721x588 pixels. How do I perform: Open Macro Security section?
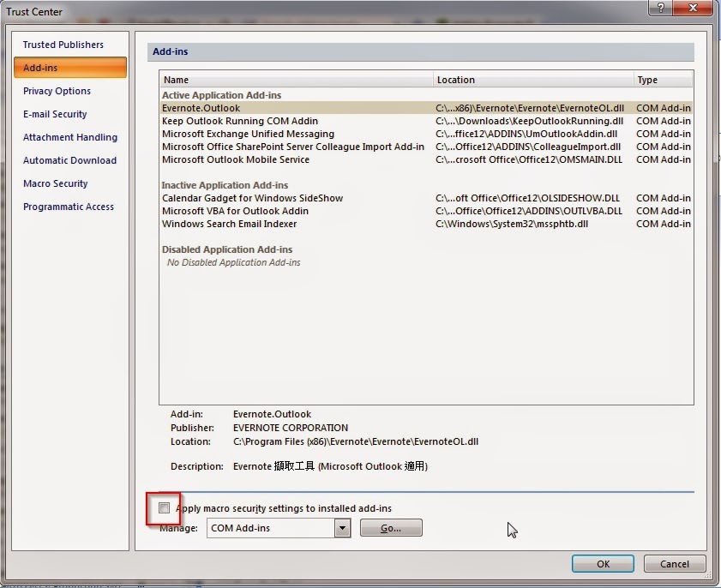(x=55, y=183)
